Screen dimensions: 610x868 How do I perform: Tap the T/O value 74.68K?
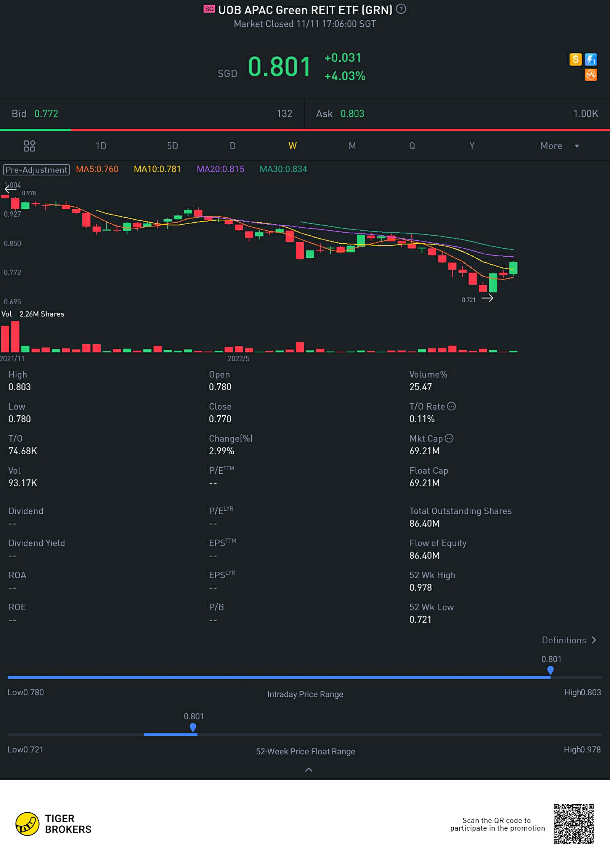click(23, 451)
